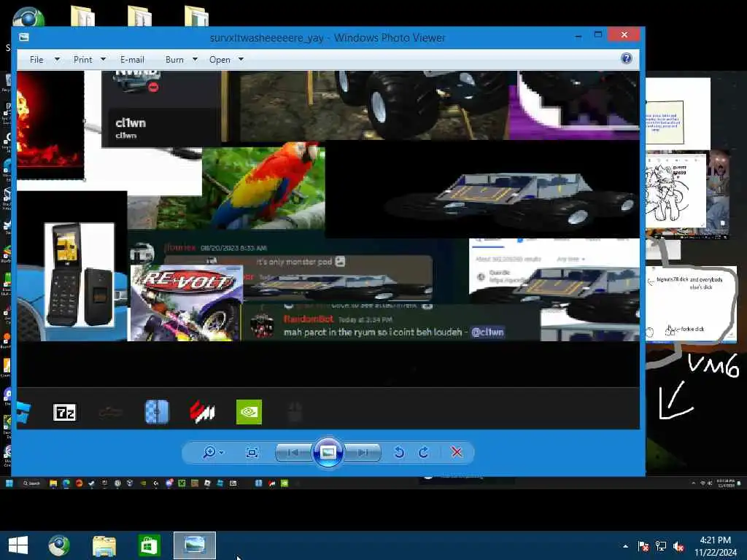Expand the zoom slider dropdown arrow
Image resolution: width=747 pixels, height=560 pixels.
[222, 452]
